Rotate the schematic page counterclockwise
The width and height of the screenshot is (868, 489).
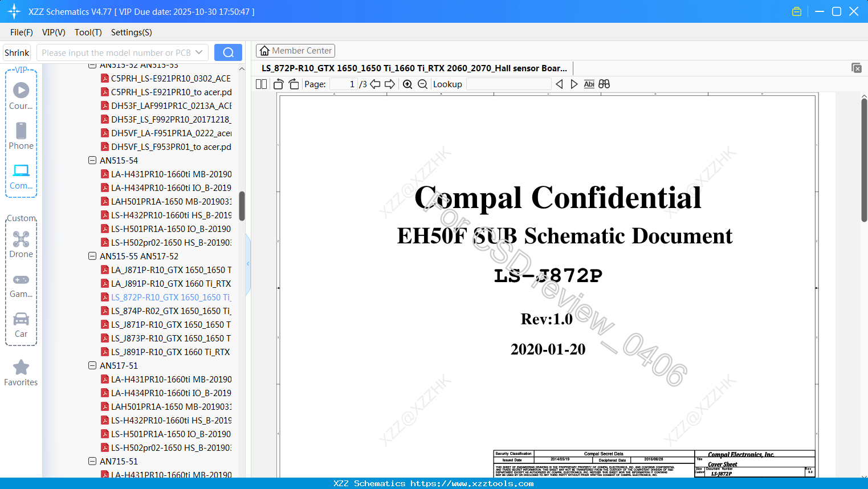(279, 84)
